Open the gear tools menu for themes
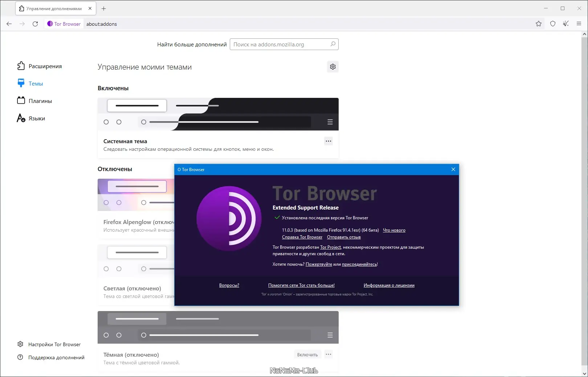This screenshot has height=377, width=588. point(333,67)
